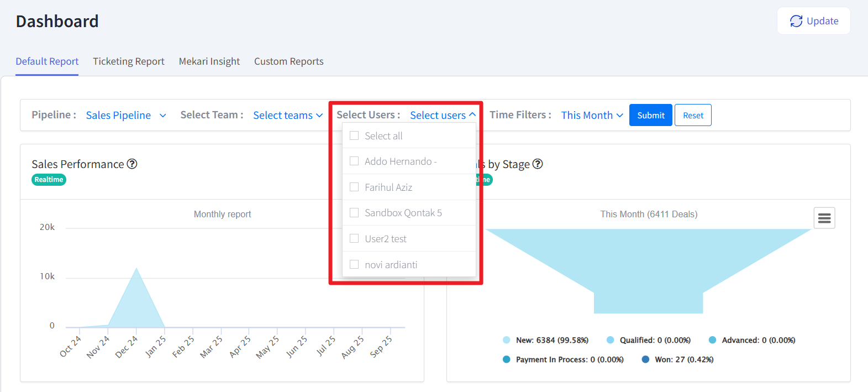Click the Update refresh icon
The height and width of the screenshot is (392, 868).
[x=796, y=21]
